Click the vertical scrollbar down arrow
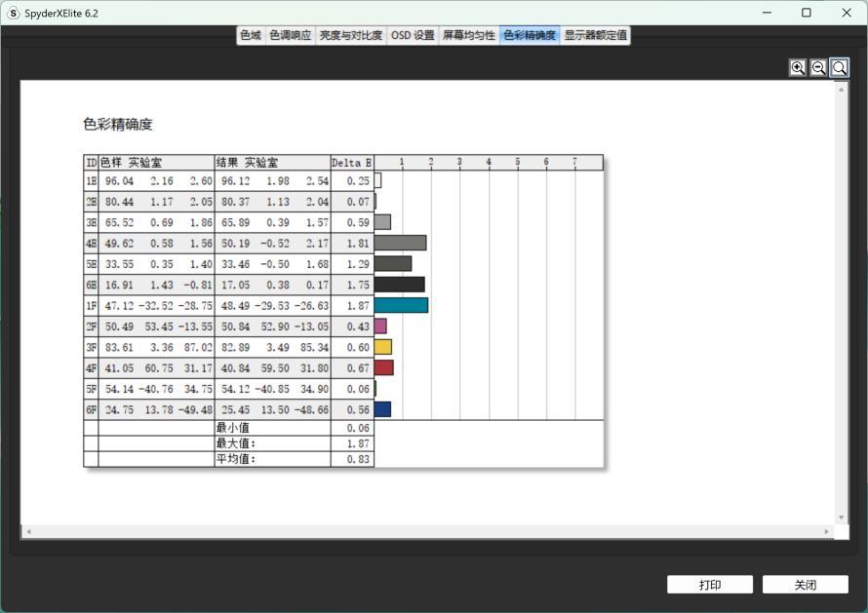868x613 pixels. coord(842,517)
